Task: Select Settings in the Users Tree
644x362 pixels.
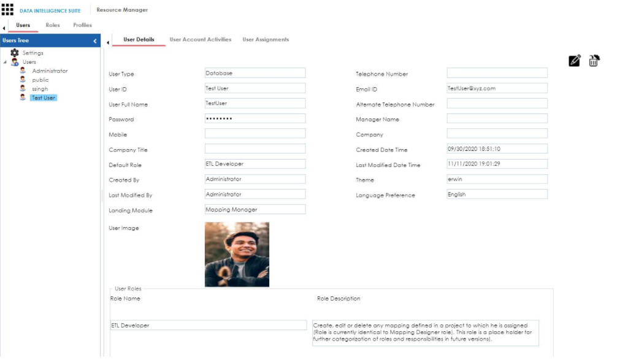Action: tap(33, 53)
